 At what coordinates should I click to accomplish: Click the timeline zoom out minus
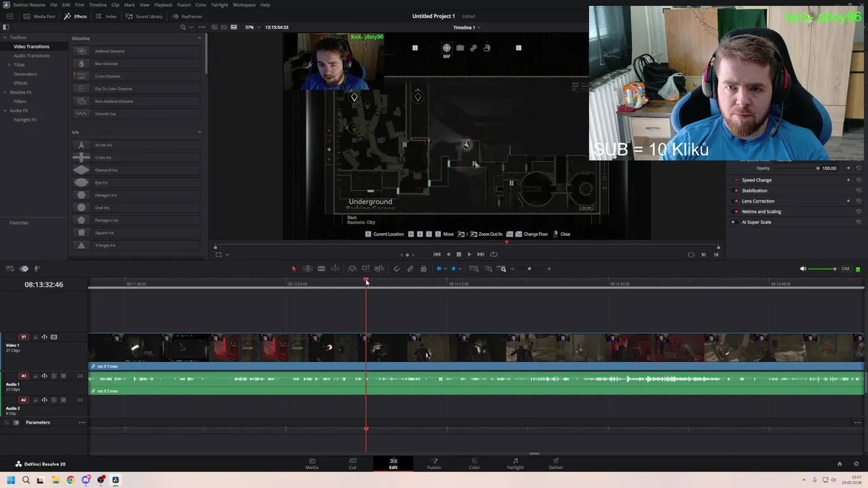[512, 269]
